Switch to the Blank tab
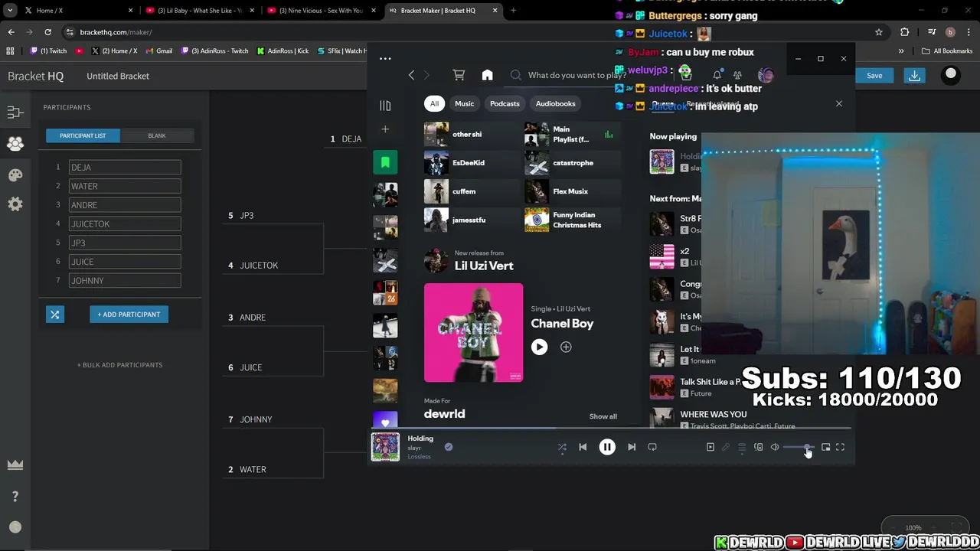Screen dimensions: 980x551 pos(157,135)
